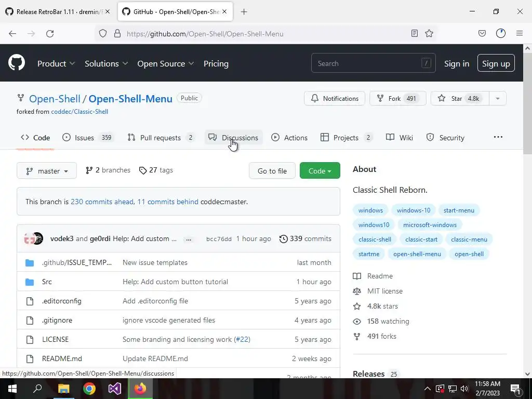The width and height of the screenshot is (532, 399).
Task: Click the padlock site security icon
Action: 117,34
